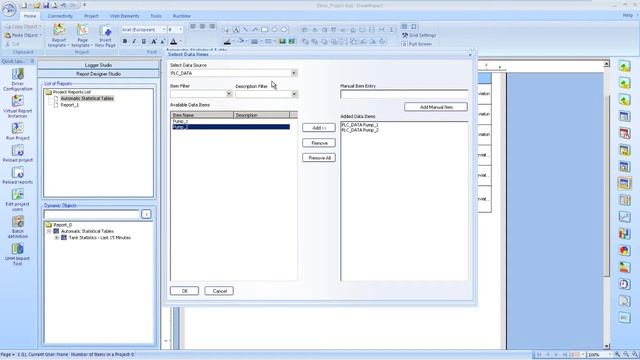Open the Report Designer Studio panel

tap(98, 74)
